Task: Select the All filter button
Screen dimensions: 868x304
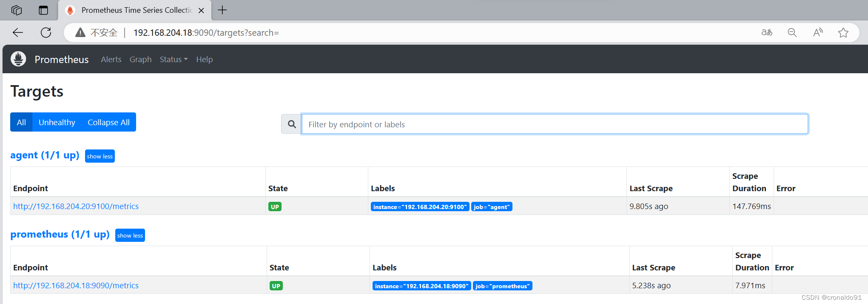Action: pos(21,122)
